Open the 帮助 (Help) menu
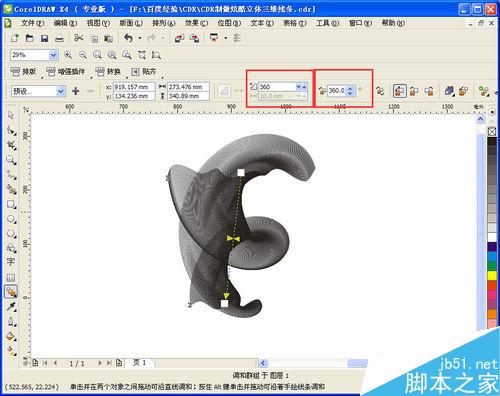 click(393, 23)
